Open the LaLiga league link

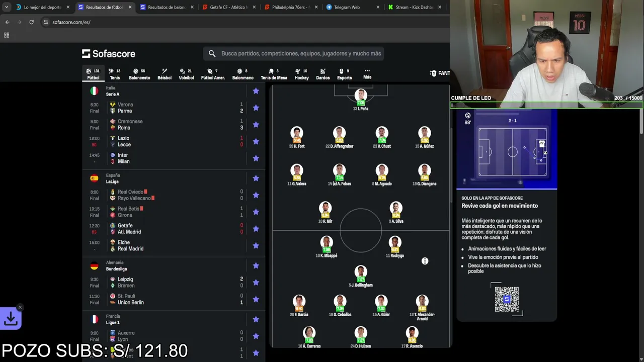[x=112, y=182]
